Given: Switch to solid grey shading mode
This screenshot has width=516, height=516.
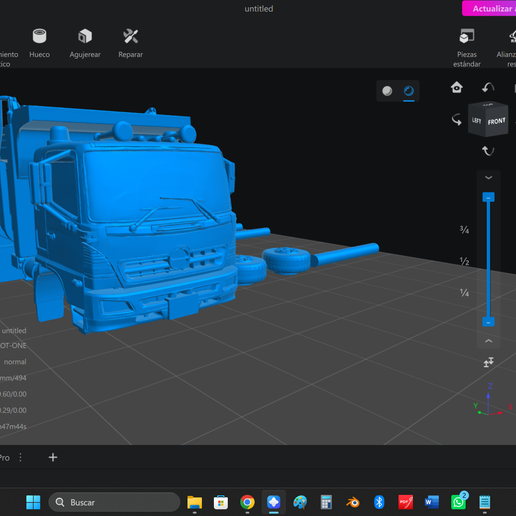Looking at the screenshot, I should (387, 91).
